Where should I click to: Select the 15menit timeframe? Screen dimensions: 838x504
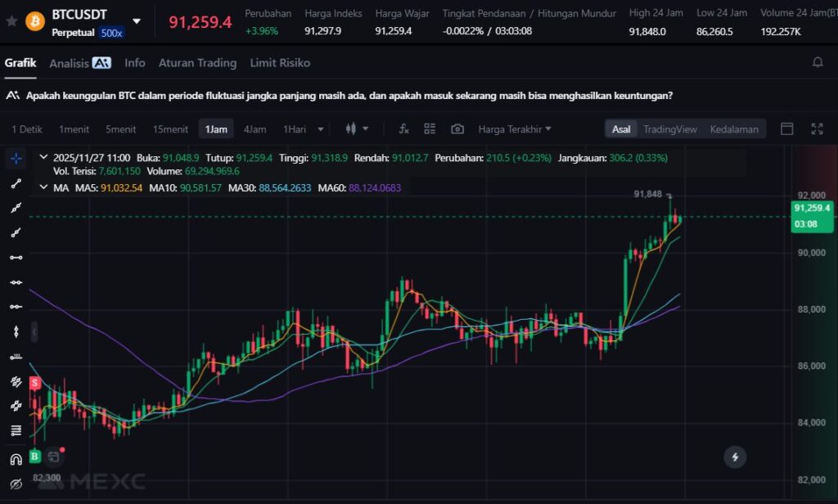(x=170, y=129)
